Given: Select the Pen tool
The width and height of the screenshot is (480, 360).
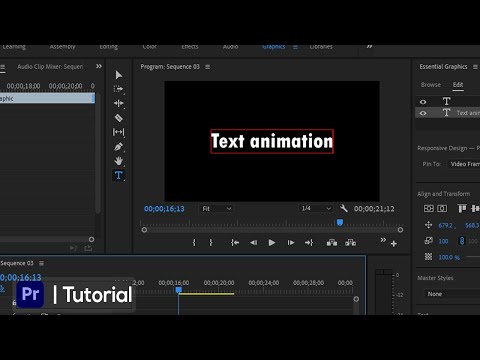Looking at the screenshot, I should tap(119, 147).
